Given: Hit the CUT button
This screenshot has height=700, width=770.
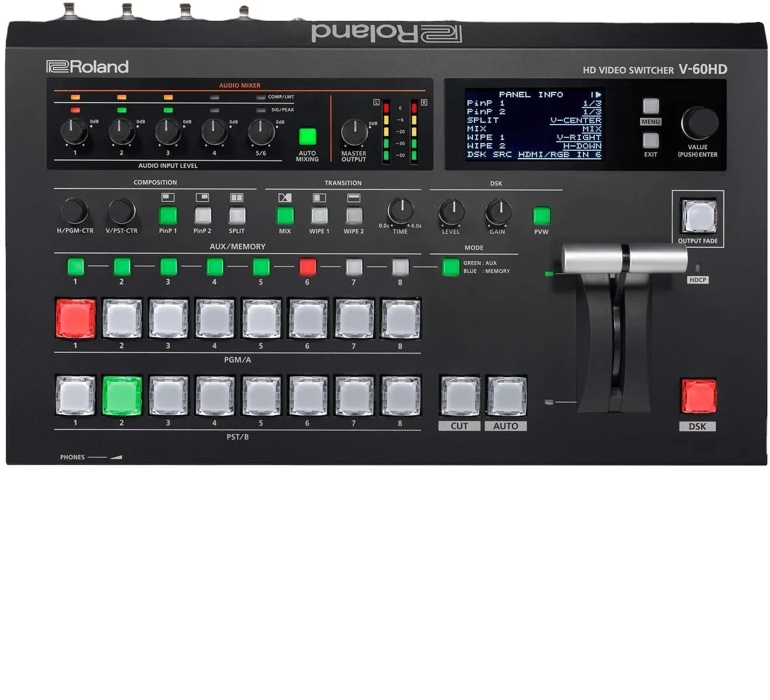Looking at the screenshot, I should coord(459,396).
